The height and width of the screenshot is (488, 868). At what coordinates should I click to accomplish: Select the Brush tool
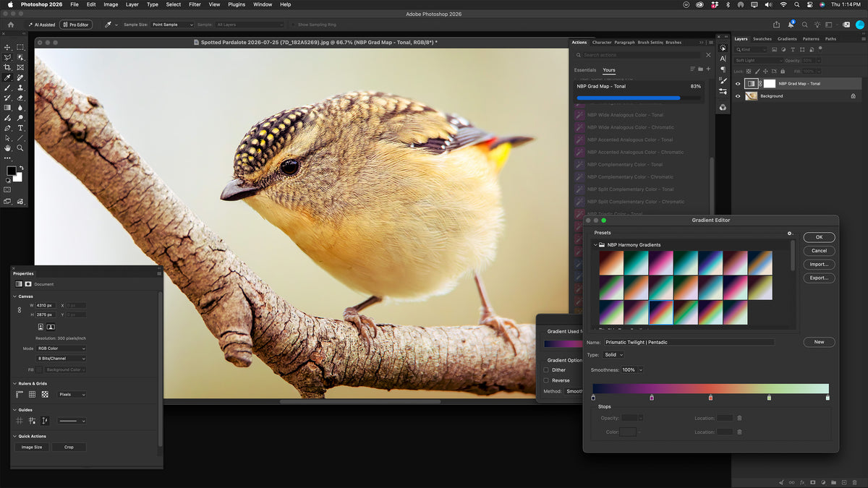pos(8,87)
